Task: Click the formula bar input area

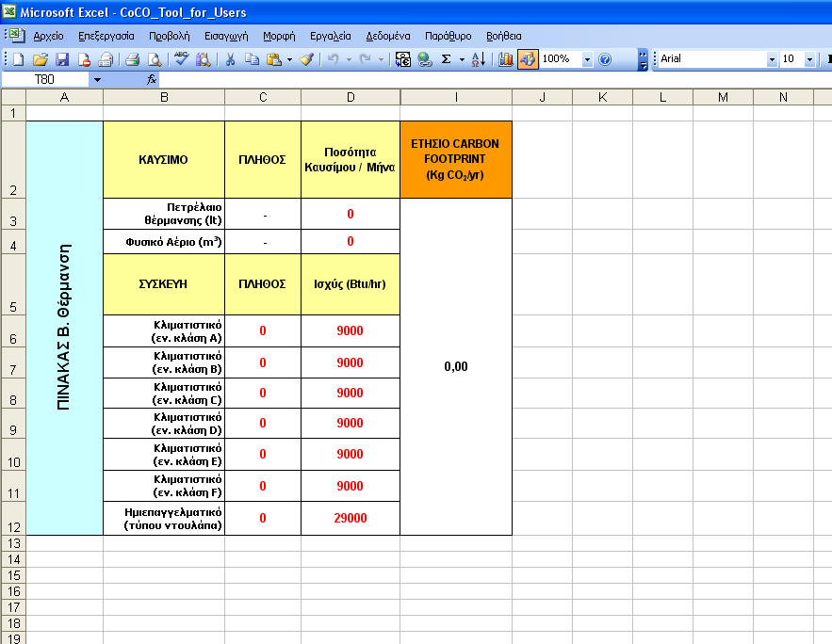Action: click(496, 79)
